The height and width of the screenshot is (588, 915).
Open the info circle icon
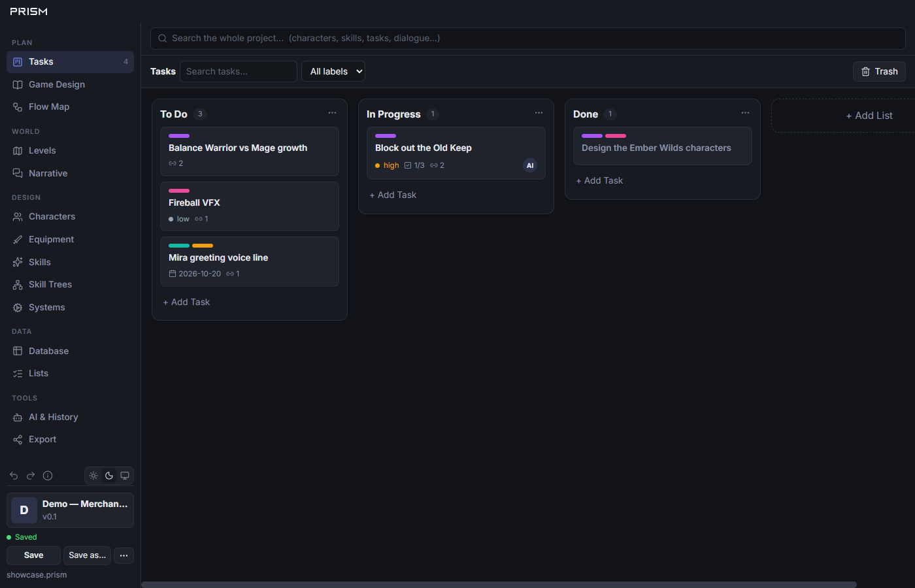point(48,476)
